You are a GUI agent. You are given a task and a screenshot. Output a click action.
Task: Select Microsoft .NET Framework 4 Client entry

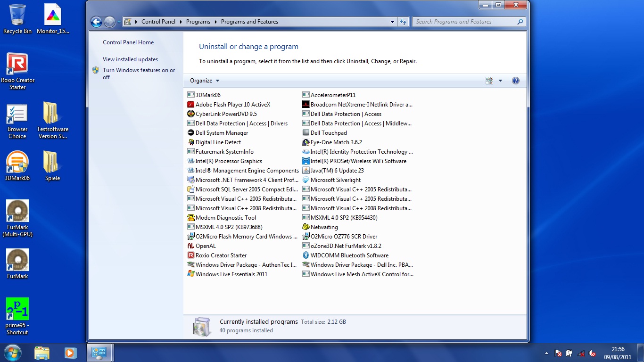coord(243,180)
